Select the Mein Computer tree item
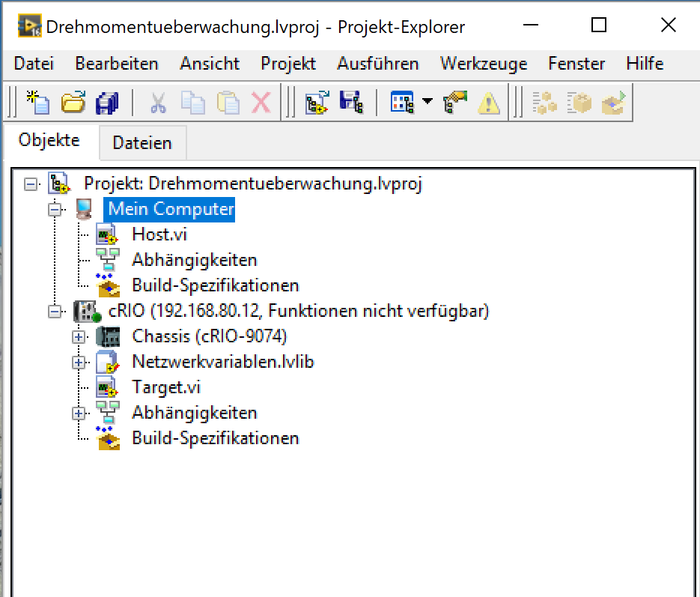 pos(171,209)
